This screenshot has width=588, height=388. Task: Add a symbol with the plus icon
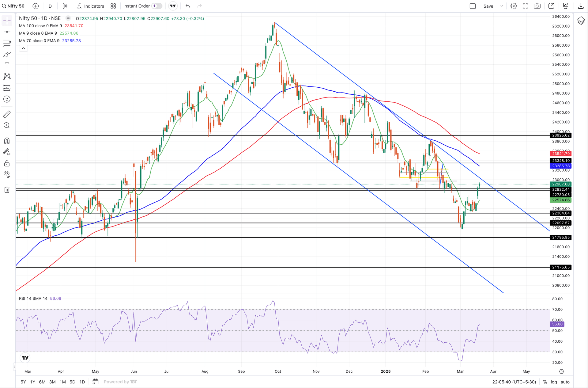tap(36, 6)
